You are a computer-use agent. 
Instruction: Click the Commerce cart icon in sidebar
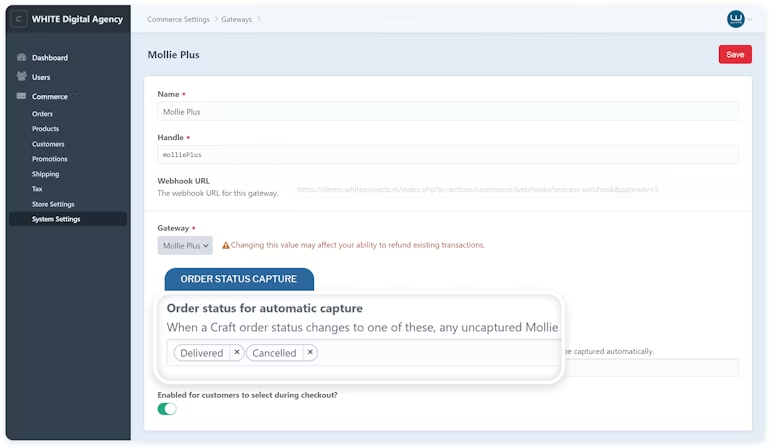(x=22, y=97)
